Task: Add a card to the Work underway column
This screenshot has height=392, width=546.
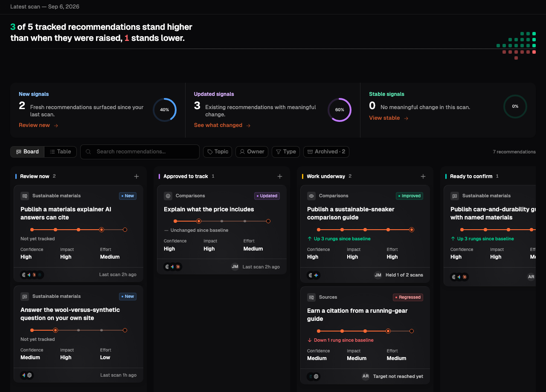Action: tap(423, 176)
